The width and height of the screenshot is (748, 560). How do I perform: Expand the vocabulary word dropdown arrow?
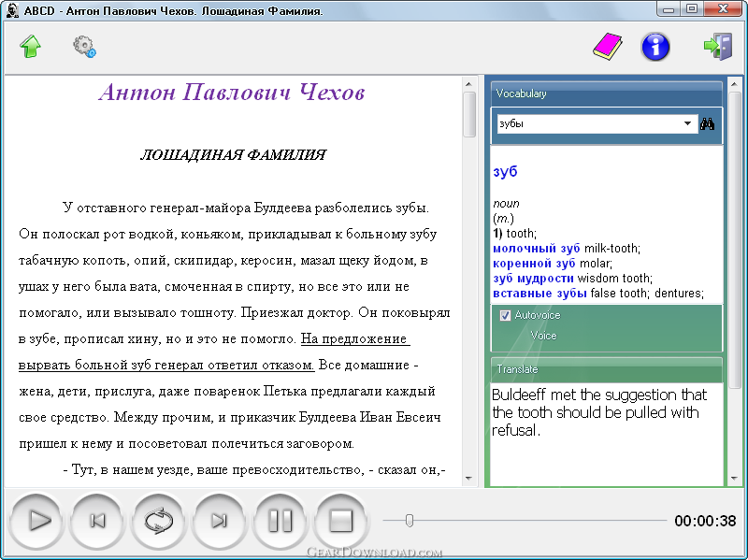tap(687, 123)
